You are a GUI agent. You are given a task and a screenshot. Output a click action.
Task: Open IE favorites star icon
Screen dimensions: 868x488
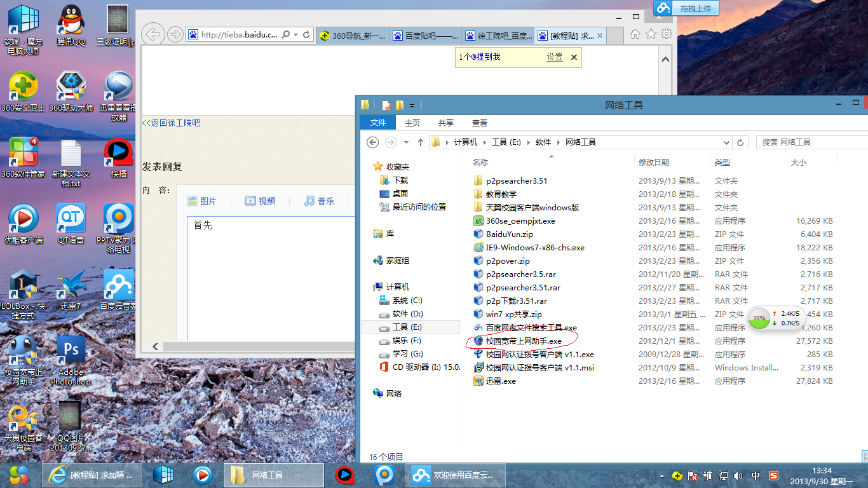[651, 34]
